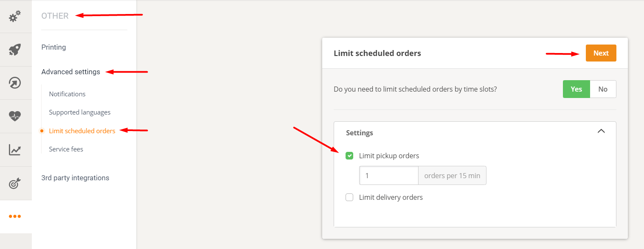Click the orange Next button
This screenshot has height=249, width=644.
coord(601,53)
